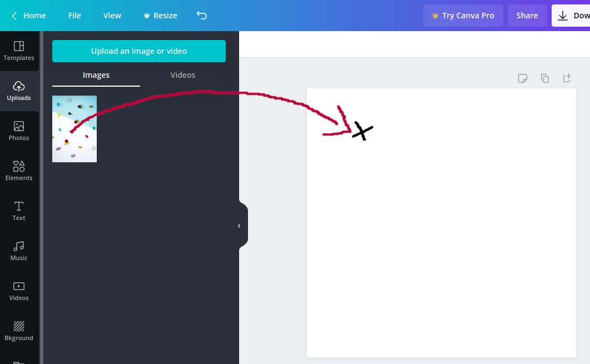Switch to the Images tab in Uploads
The height and width of the screenshot is (364, 590).
(x=96, y=74)
